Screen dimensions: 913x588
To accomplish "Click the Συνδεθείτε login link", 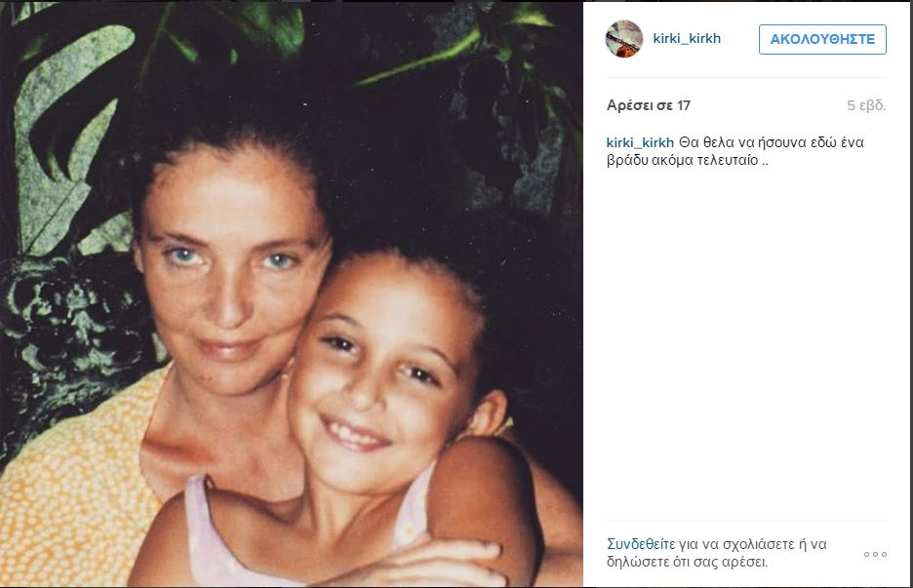I will (x=641, y=544).
